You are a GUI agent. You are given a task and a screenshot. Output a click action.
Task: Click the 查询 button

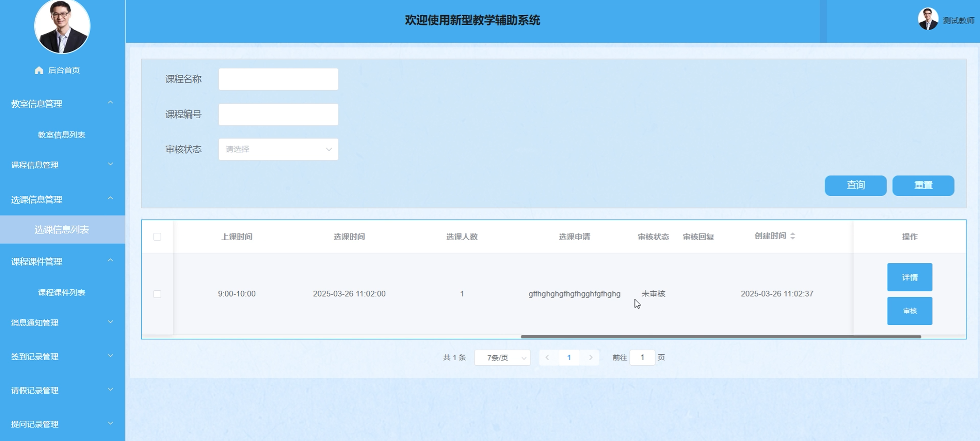pyautogui.click(x=855, y=185)
